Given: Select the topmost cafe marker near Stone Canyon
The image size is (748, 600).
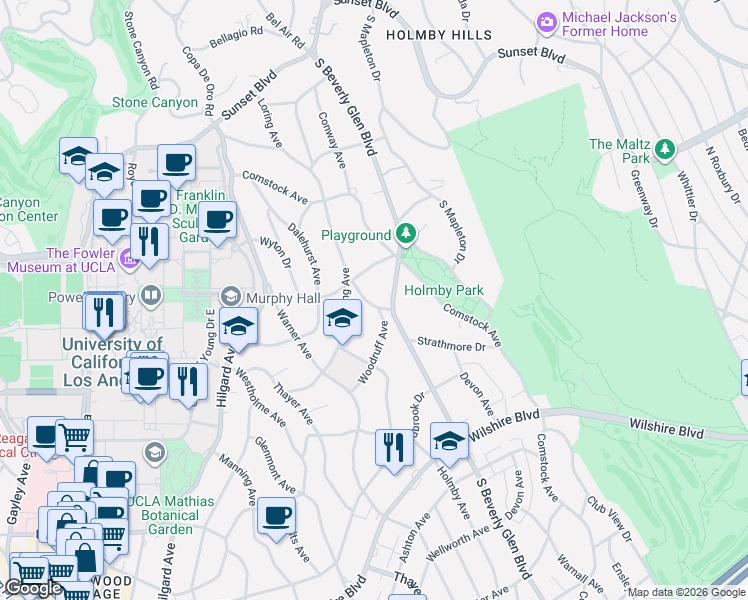Looking at the screenshot, I should tap(176, 166).
